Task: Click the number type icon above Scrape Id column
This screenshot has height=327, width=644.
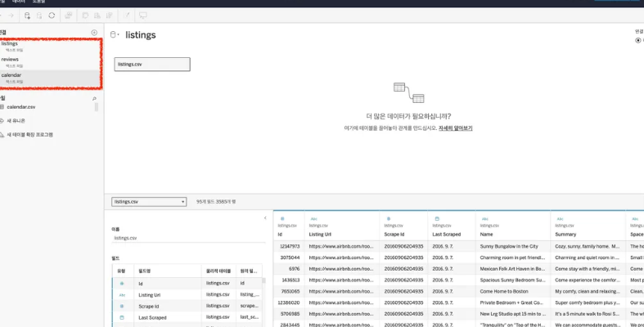Action: 389,219
